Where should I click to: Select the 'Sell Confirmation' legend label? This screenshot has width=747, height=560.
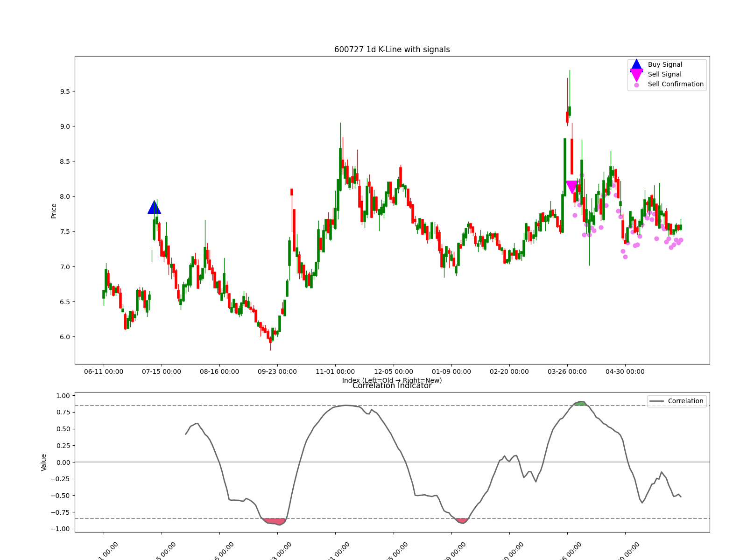click(x=676, y=84)
